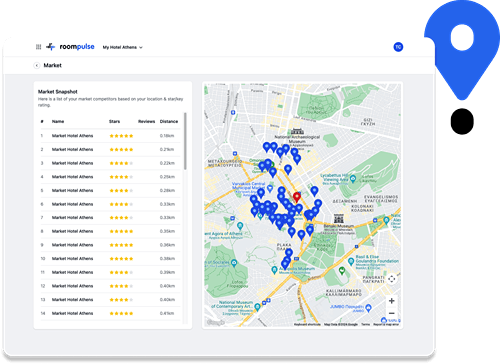Select row 1 Market Hotel Athens
The height and width of the screenshot is (364, 500).
tap(110, 136)
